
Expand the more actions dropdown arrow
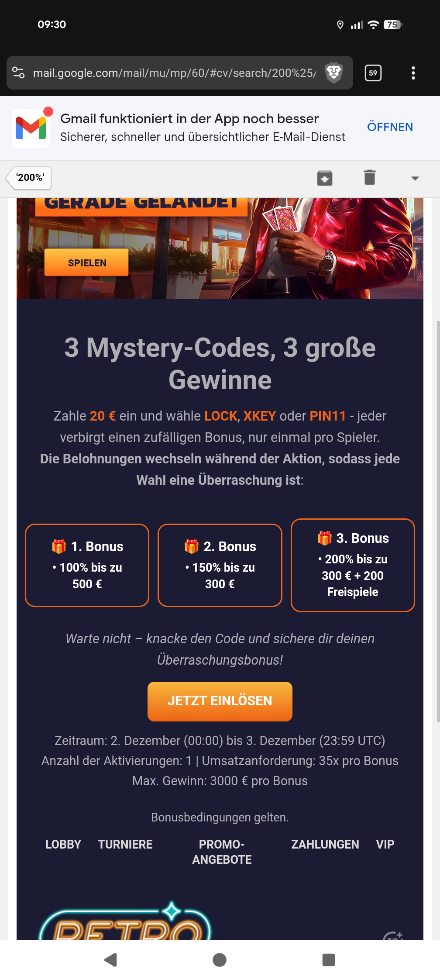415,178
